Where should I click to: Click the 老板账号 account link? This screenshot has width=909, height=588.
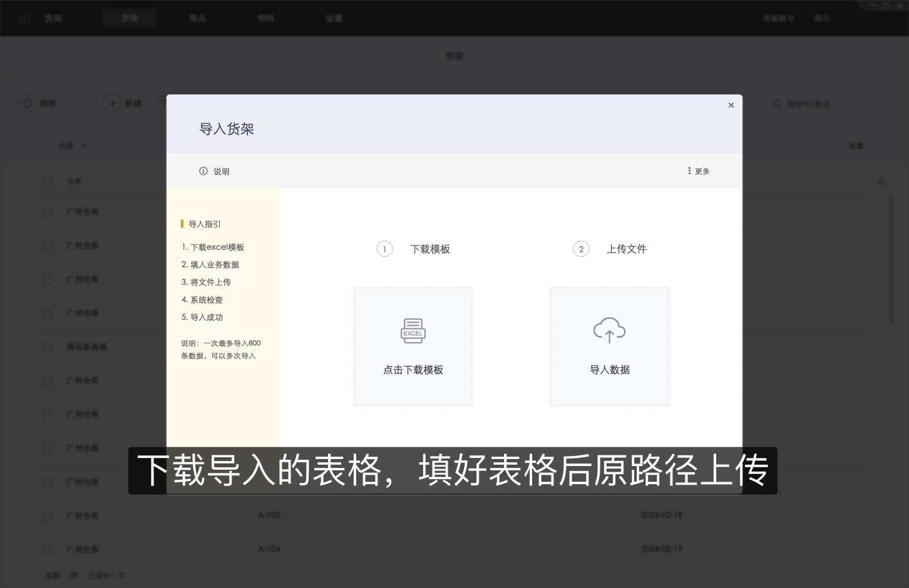pos(778,18)
